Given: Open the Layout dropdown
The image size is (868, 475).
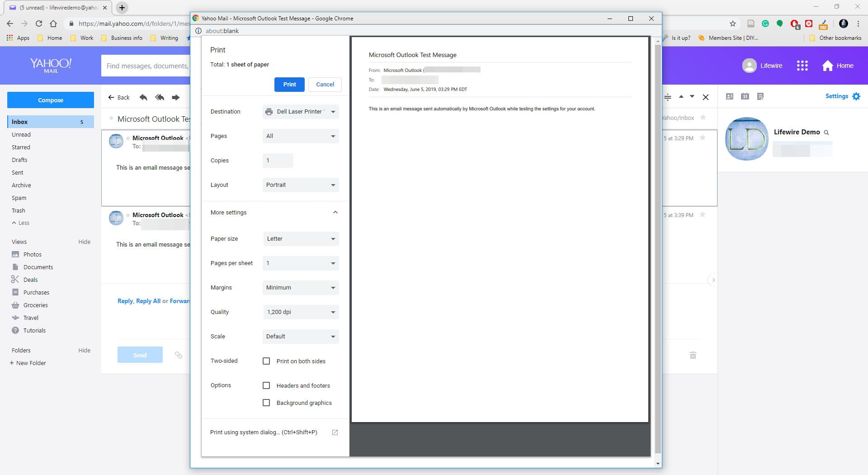Looking at the screenshot, I should pos(301,185).
